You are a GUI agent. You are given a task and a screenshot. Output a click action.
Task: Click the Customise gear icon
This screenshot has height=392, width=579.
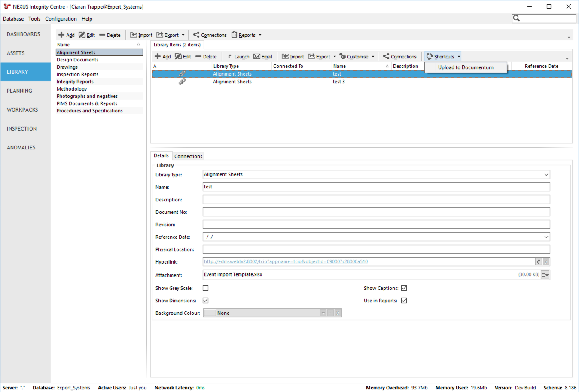[343, 57]
